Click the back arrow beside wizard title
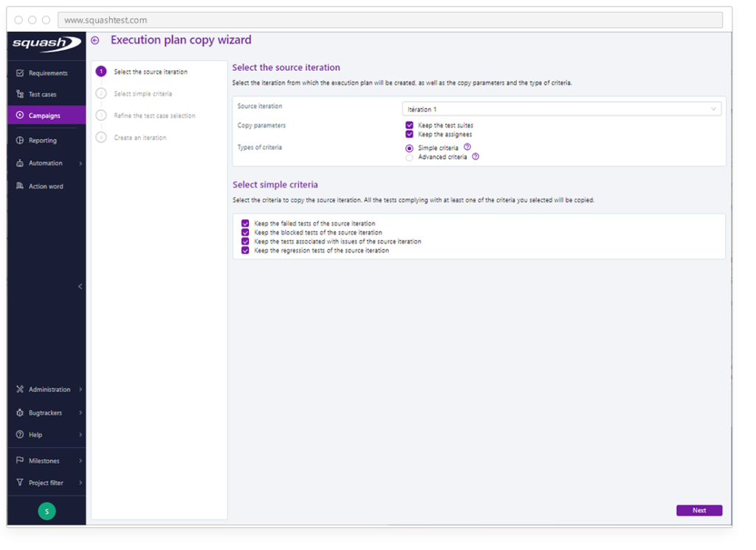Image resolution: width=756 pixels, height=550 pixels. click(95, 41)
